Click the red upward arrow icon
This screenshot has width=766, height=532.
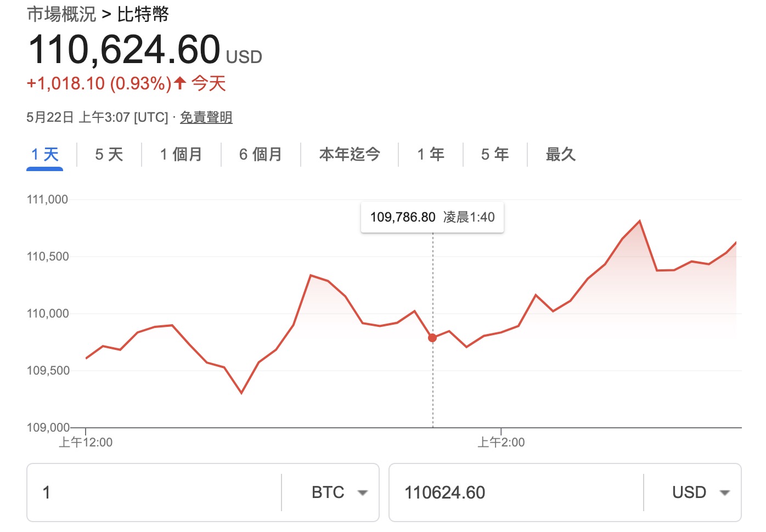(180, 83)
